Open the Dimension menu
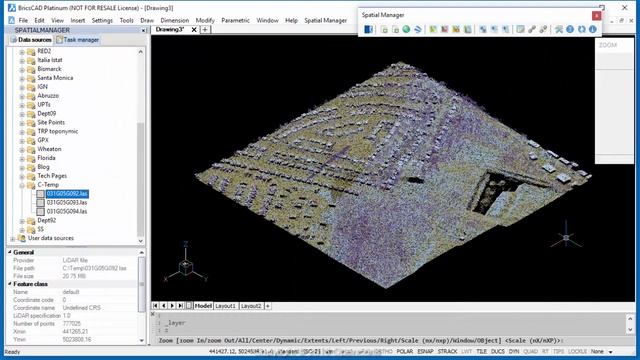The width and height of the screenshot is (640, 360). click(175, 20)
